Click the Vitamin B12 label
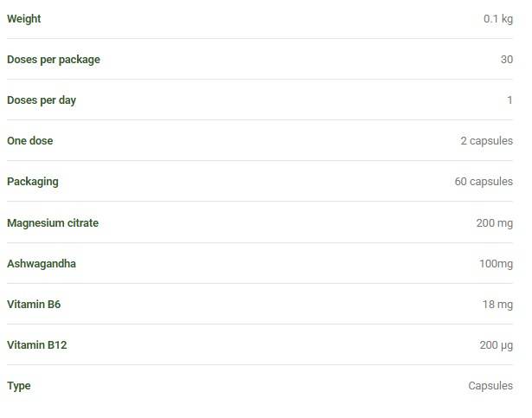The height and width of the screenshot is (418, 532). pos(37,345)
